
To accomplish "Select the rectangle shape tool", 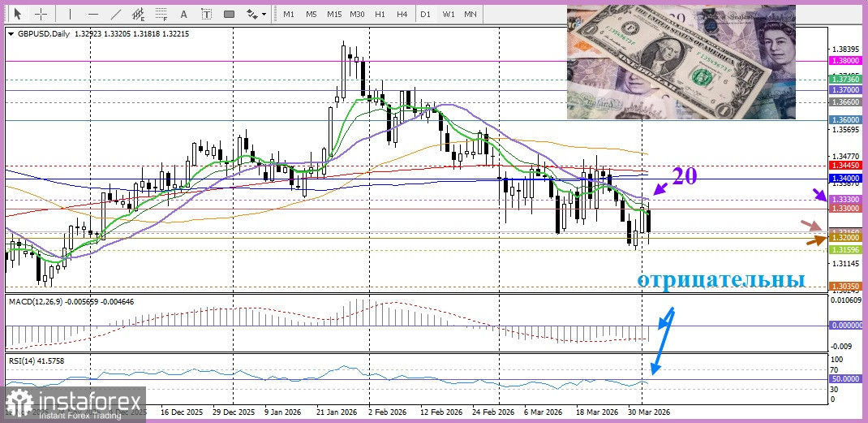I will coord(230,14).
